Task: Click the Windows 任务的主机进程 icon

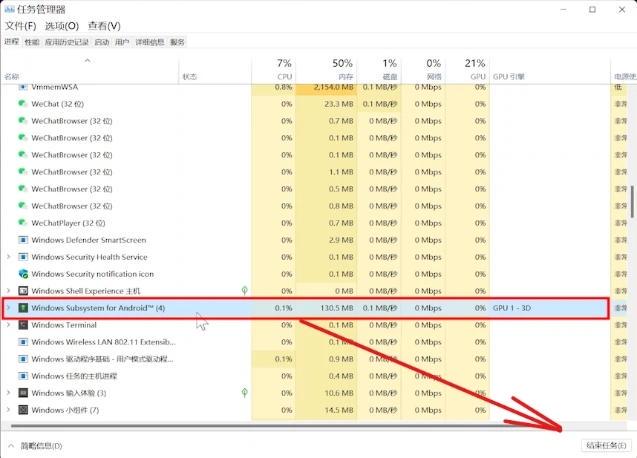Action: 23,376
